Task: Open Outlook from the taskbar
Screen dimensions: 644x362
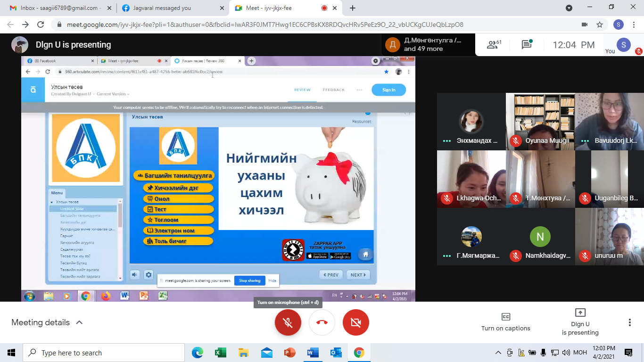Action: click(336, 353)
